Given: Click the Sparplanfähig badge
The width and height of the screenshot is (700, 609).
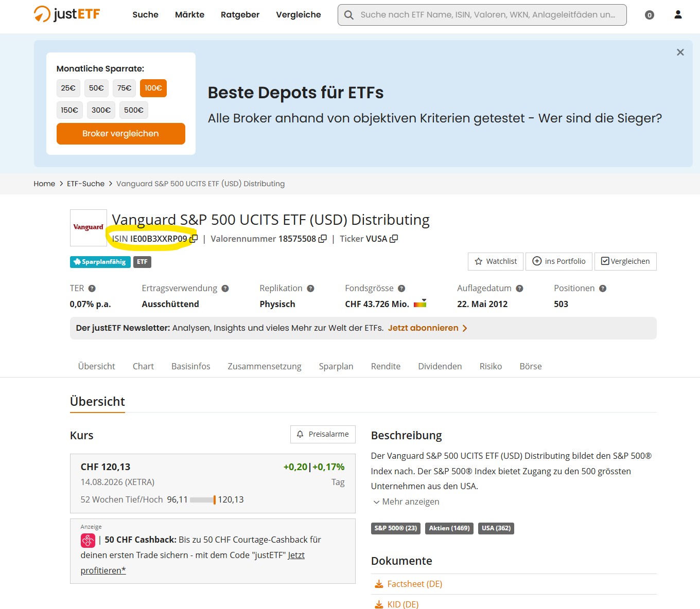Looking at the screenshot, I should (100, 262).
